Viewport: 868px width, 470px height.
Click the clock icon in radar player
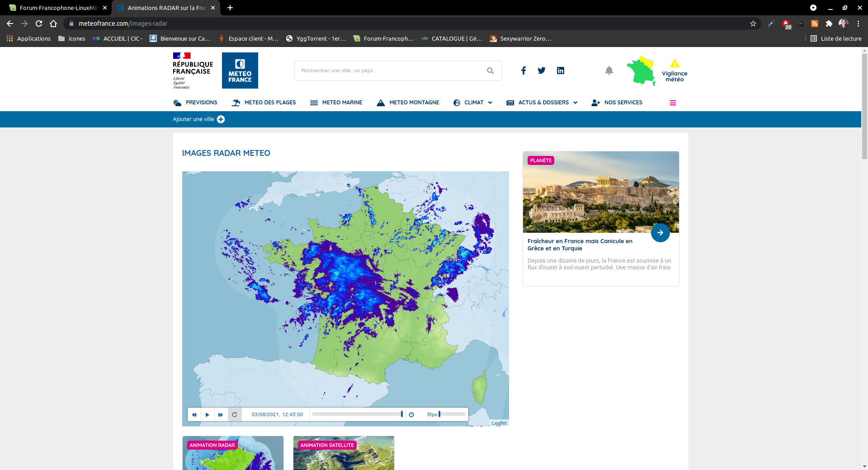click(411, 414)
